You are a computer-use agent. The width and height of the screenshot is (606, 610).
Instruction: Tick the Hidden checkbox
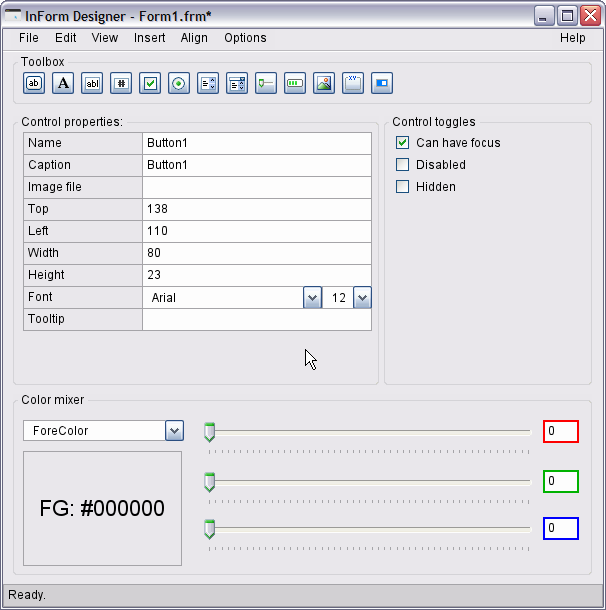click(403, 187)
